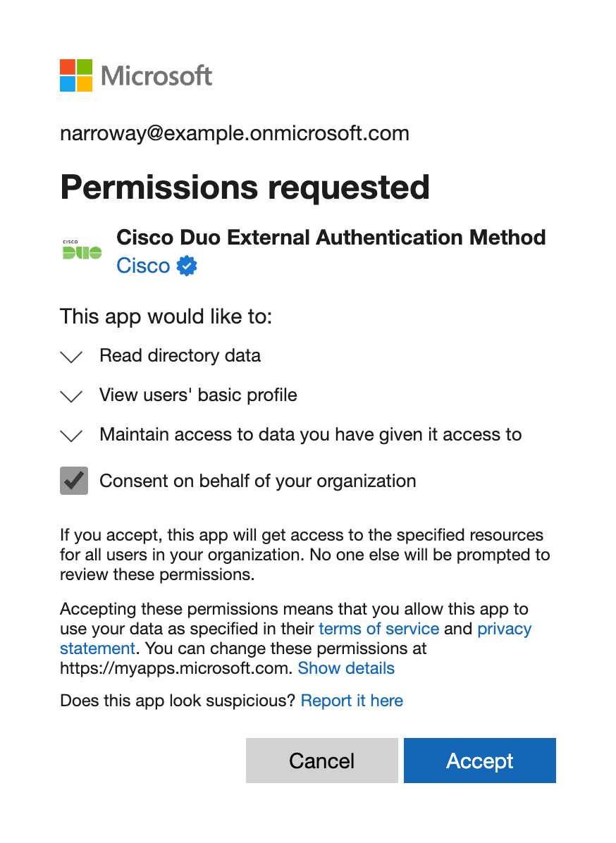Click the blue verified publisher badge
Screen dimensions: 616x843
coord(185,266)
